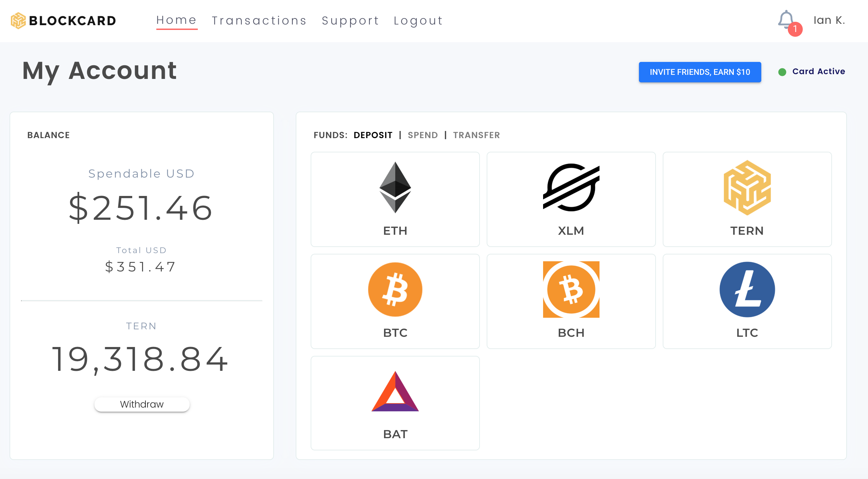Image resolution: width=868 pixels, height=479 pixels.
Task: Open notifications via the bell icon
Action: 786,20
